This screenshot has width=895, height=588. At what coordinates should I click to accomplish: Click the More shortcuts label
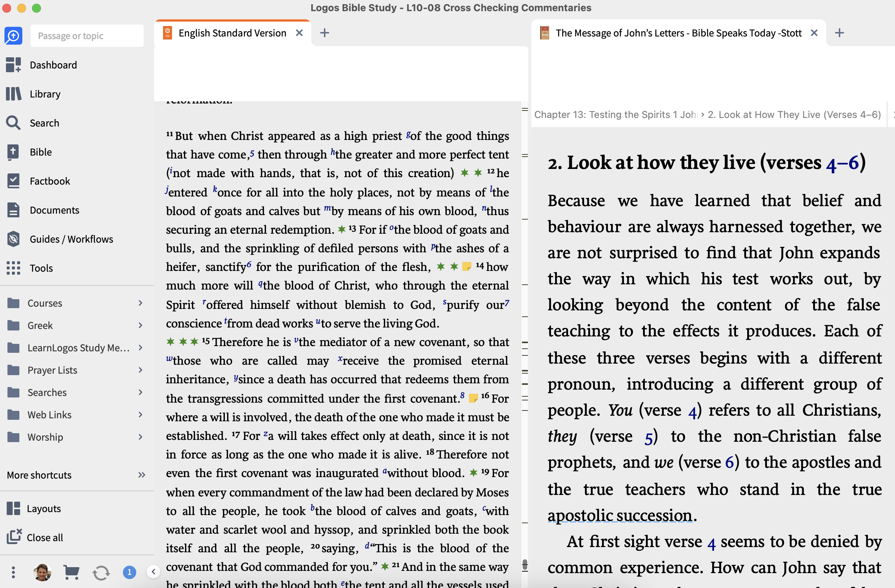pos(39,475)
